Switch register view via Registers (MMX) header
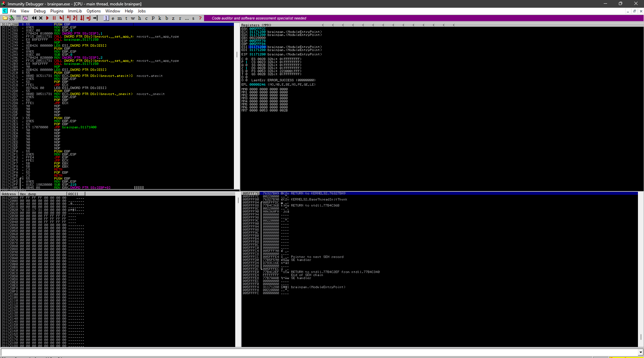Viewport: 644px width, 358px height. pos(256,25)
